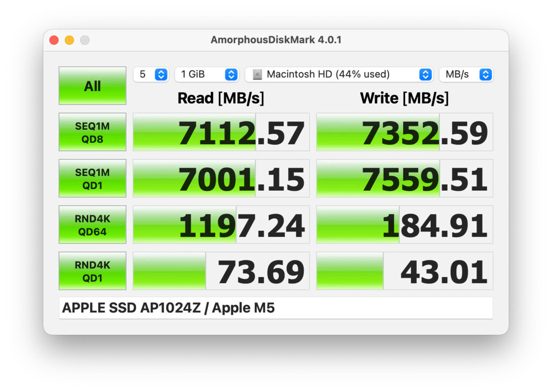Click the SEQ1M QD8 write result 7352.59
Image resolution: width=552 pixels, height=392 pixels.
pyautogui.click(x=405, y=132)
